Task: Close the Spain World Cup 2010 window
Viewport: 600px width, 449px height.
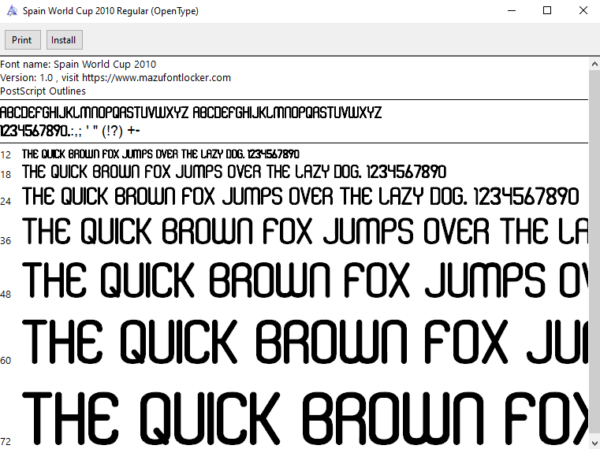Action: [583, 11]
